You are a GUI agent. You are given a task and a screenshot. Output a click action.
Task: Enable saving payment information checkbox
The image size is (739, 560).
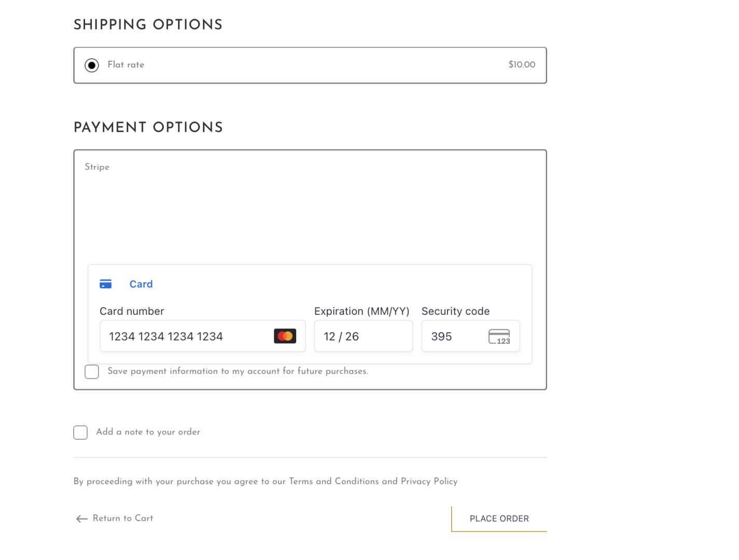92,372
